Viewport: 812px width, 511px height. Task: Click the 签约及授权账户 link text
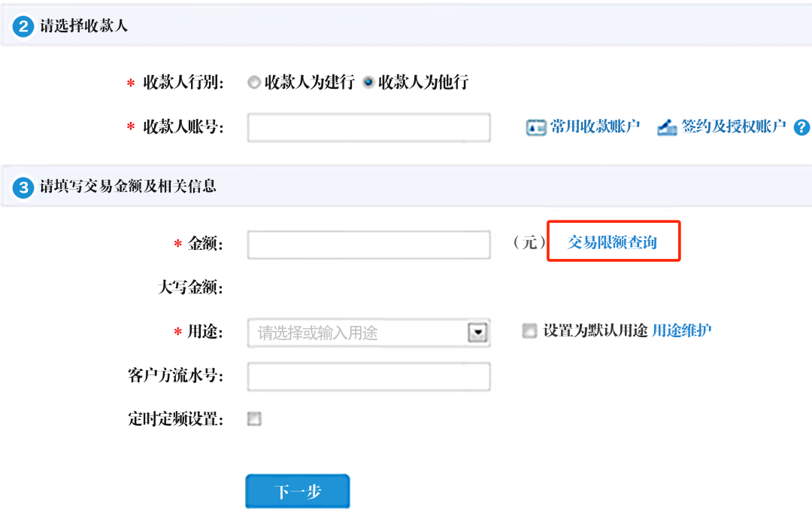click(734, 126)
